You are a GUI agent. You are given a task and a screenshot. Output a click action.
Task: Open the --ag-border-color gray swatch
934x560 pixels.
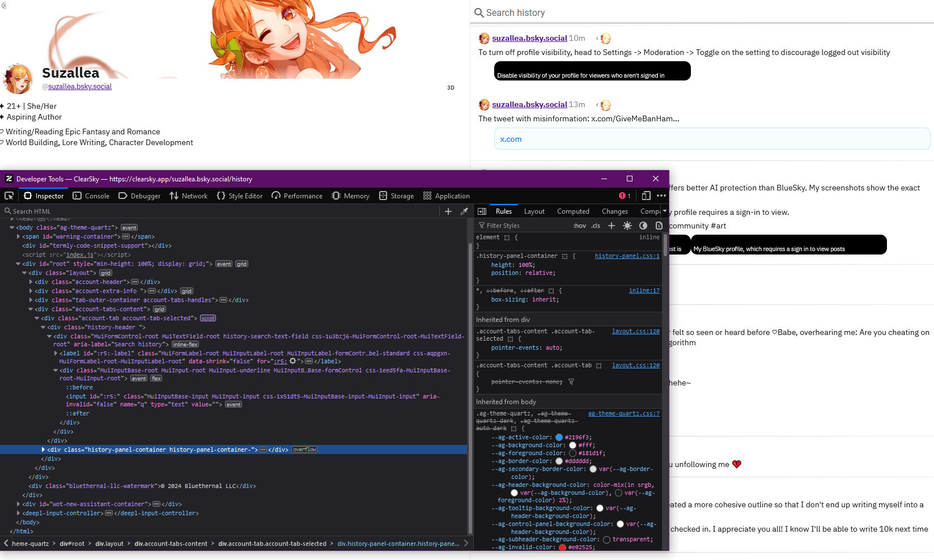click(x=559, y=461)
